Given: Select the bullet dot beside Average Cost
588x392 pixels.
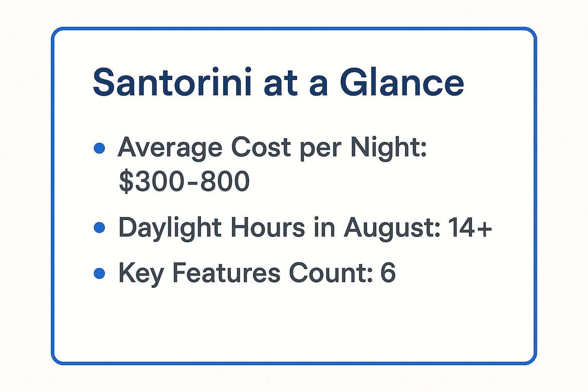Looking at the screenshot, I should [99, 148].
